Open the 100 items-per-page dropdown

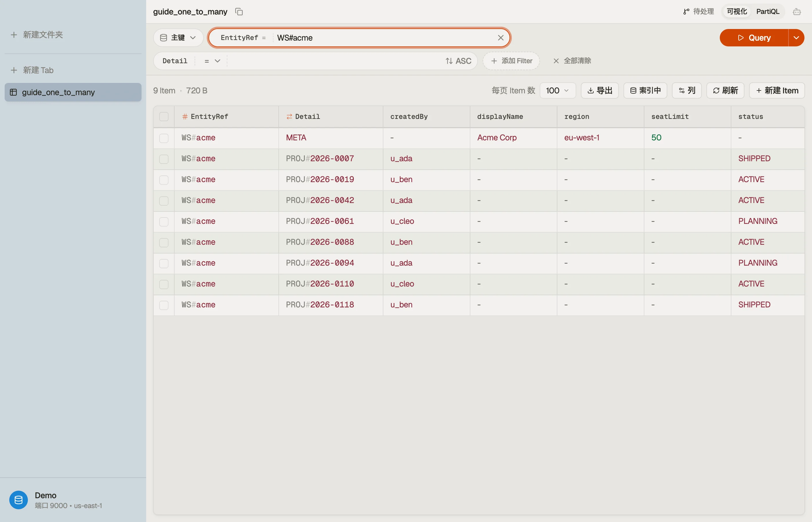click(557, 90)
